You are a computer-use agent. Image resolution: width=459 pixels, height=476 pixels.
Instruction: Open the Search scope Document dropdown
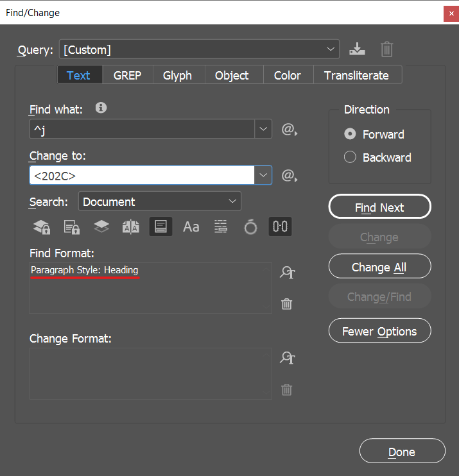(x=160, y=201)
